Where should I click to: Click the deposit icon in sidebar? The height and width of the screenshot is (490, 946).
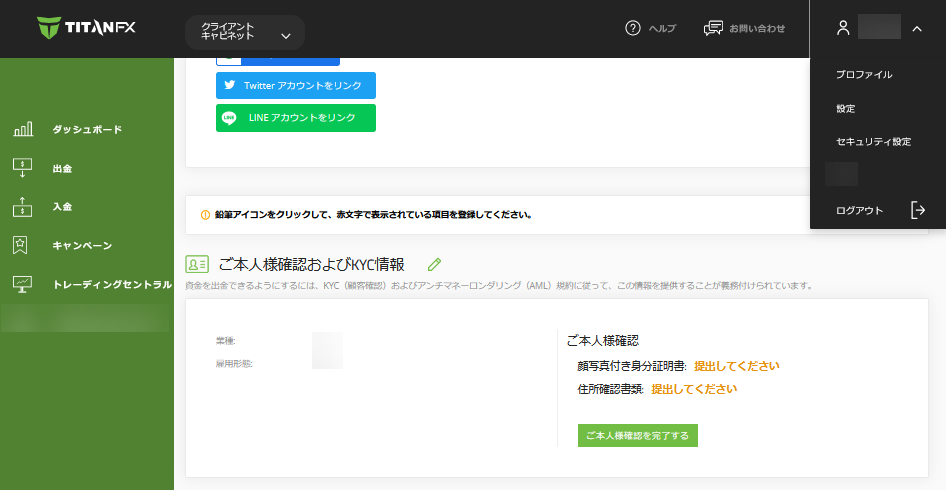[x=23, y=207]
